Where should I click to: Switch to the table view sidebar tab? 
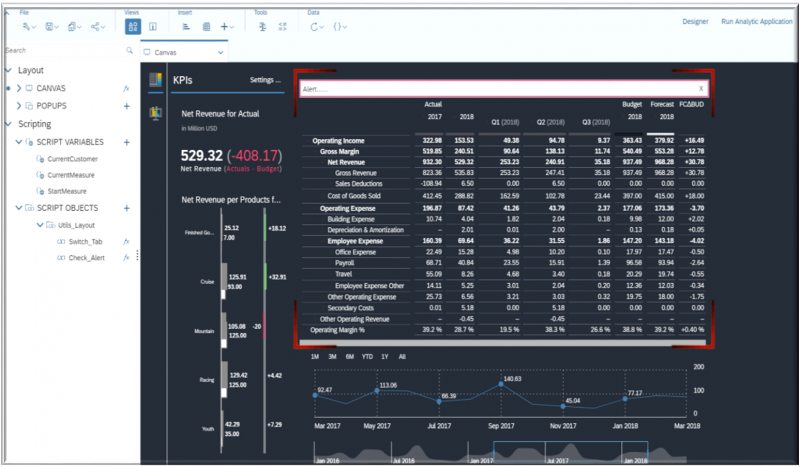pyautogui.click(x=156, y=80)
